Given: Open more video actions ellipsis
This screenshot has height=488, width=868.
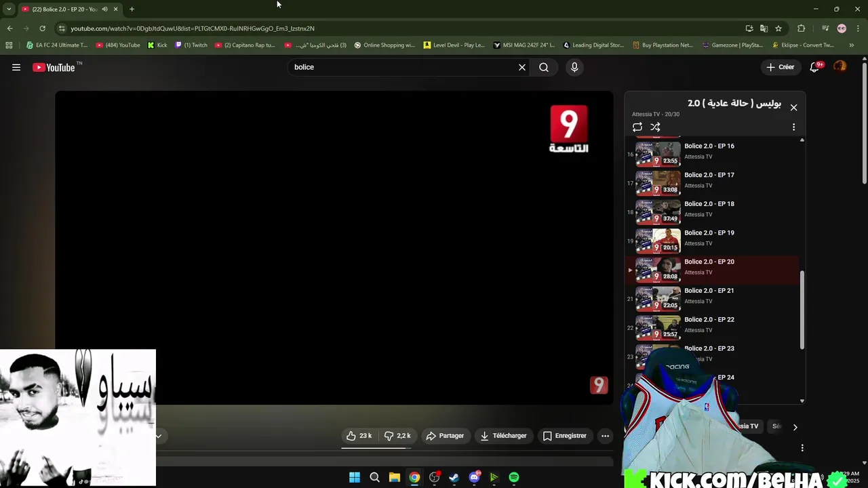Looking at the screenshot, I should tap(606, 436).
